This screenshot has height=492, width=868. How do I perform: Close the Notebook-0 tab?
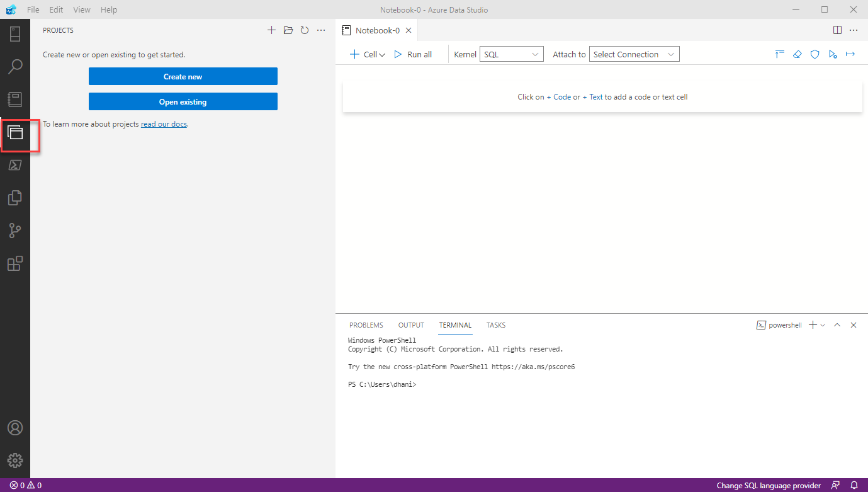409,30
